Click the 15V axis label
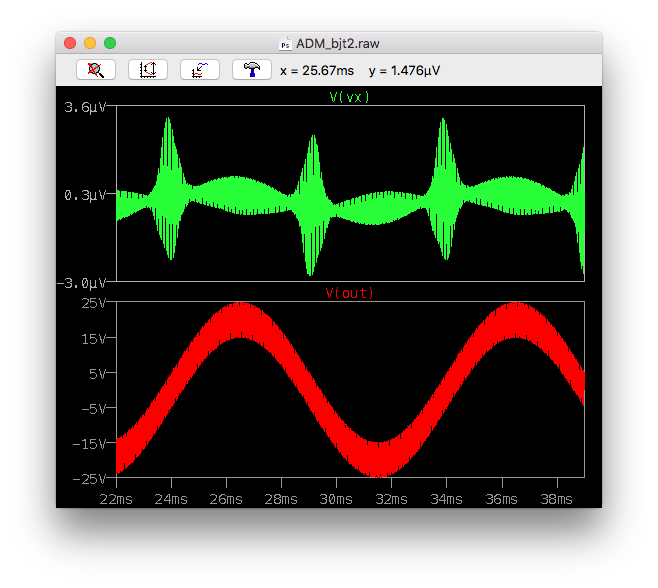 [x=94, y=339]
